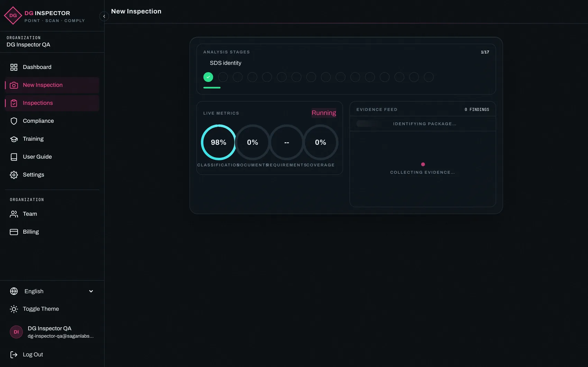Click the last analysis stage circle

click(x=429, y=77)
